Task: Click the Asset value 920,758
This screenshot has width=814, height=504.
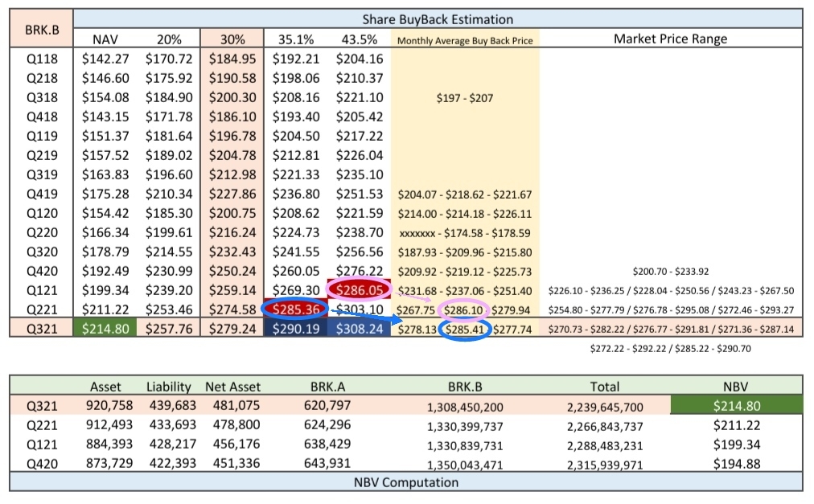Action: coord(109,405)
